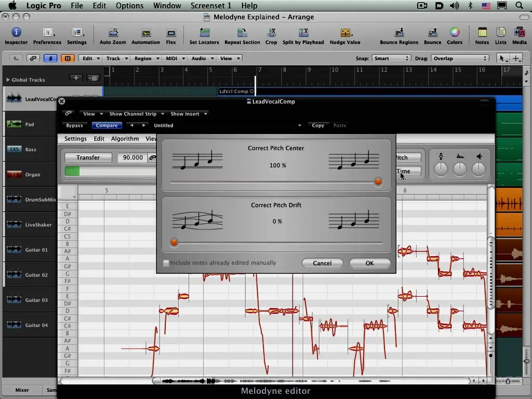Screen dimensions: 532x399
Task: Click the Set Locators icon
Action: click(204, 32)
